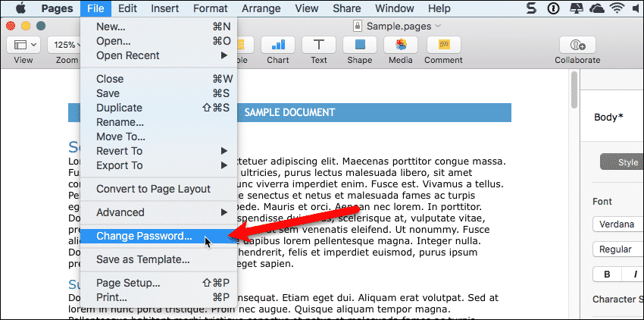Open the View options button
Image resolution: width=644 pixels, height=320 pixels.
[x=23, y=45]
